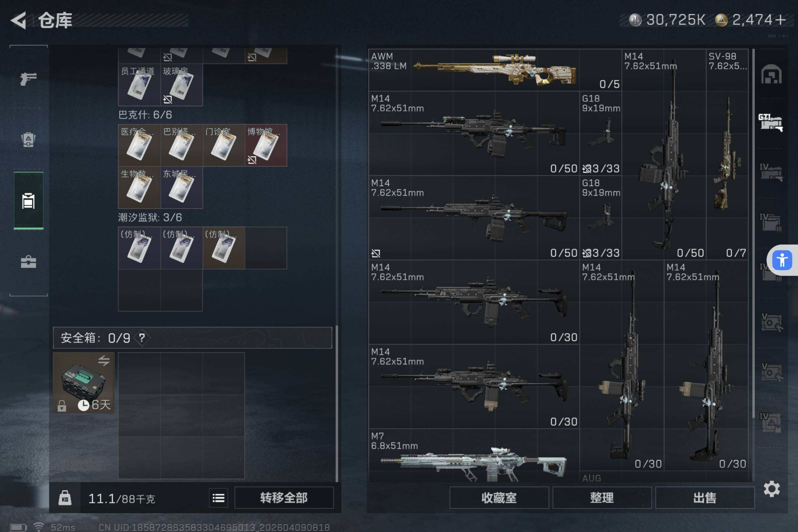Open the GTI weapon storage category icon

(771, 123)
